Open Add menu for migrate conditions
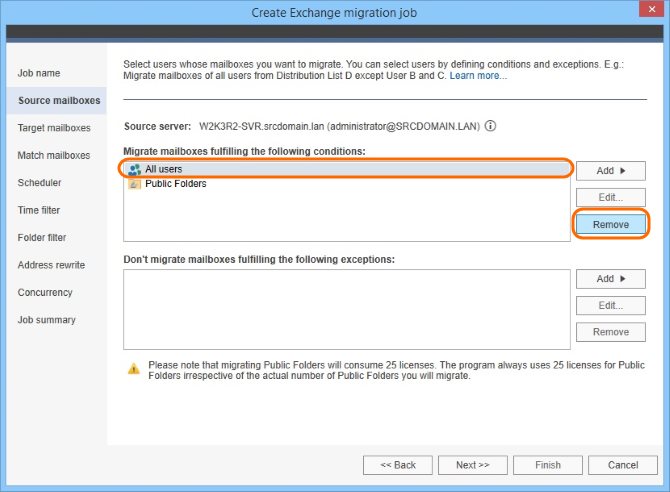 point(611,171)
